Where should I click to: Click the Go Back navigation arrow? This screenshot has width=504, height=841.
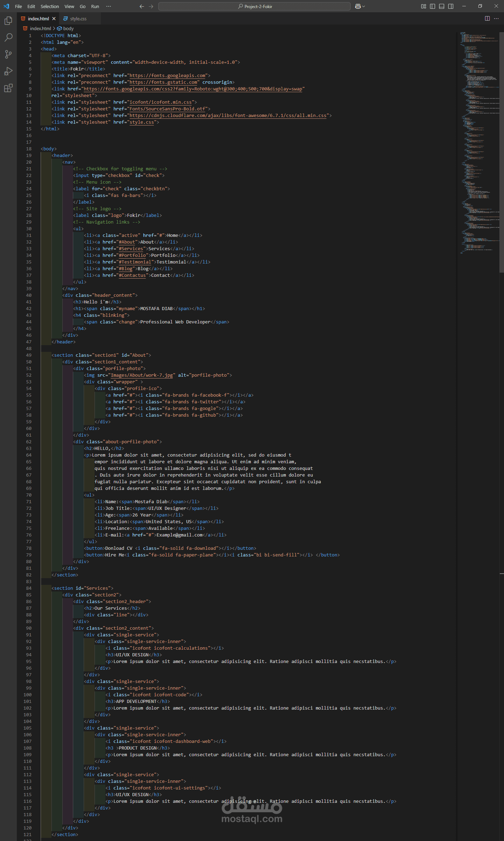pos(142,6)
